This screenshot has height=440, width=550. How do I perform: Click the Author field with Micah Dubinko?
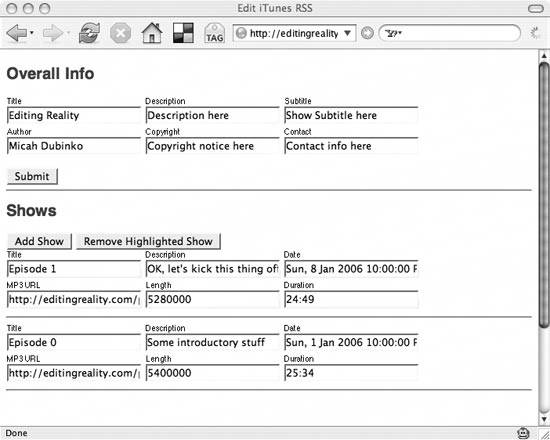click(74, 146)
